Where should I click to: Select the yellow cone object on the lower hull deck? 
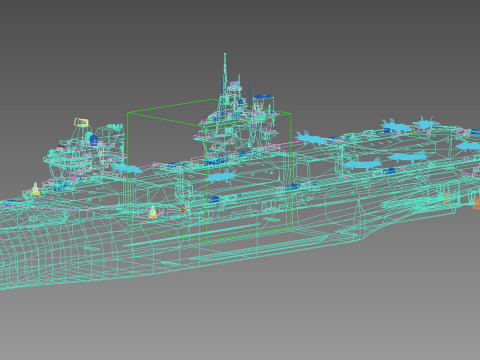153,212
